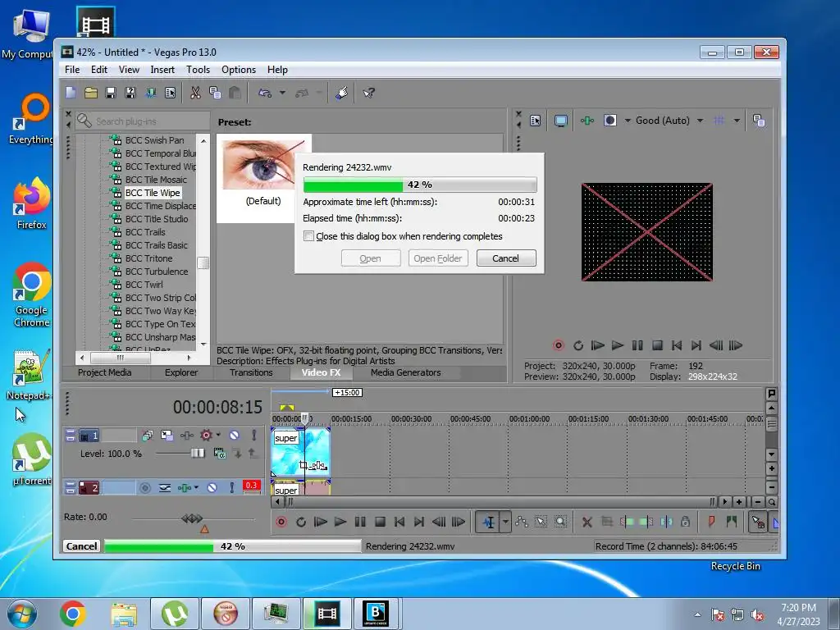Solo video track 1
Image resolution: width=840 pixels, height=630 pixels.
tap(254, 435)
